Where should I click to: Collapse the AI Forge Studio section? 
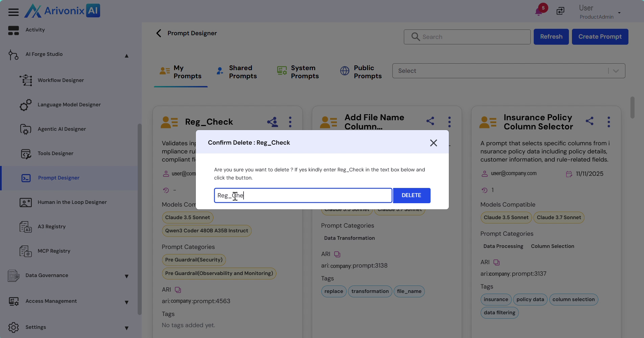[x=127, y=56]
